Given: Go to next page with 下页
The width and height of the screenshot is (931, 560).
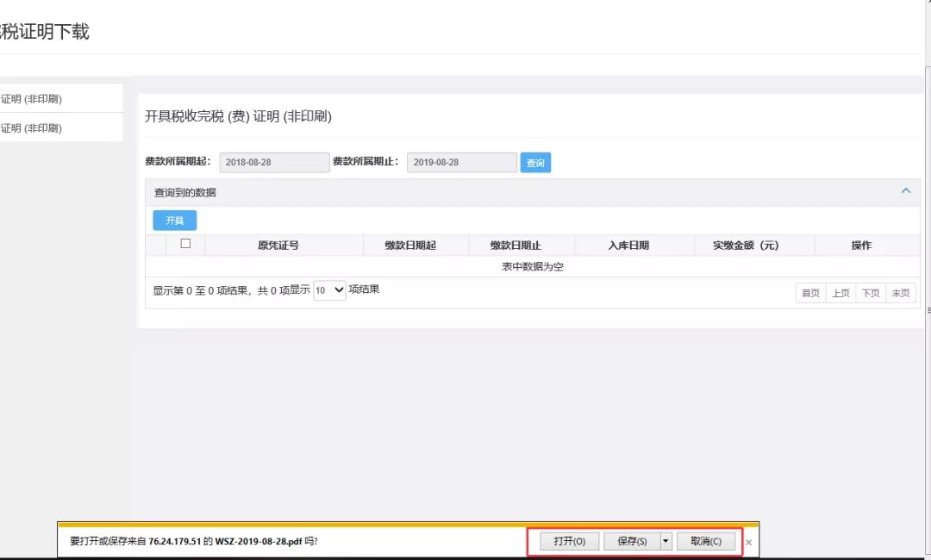Looking at the screenshot, I should [871, 293].
